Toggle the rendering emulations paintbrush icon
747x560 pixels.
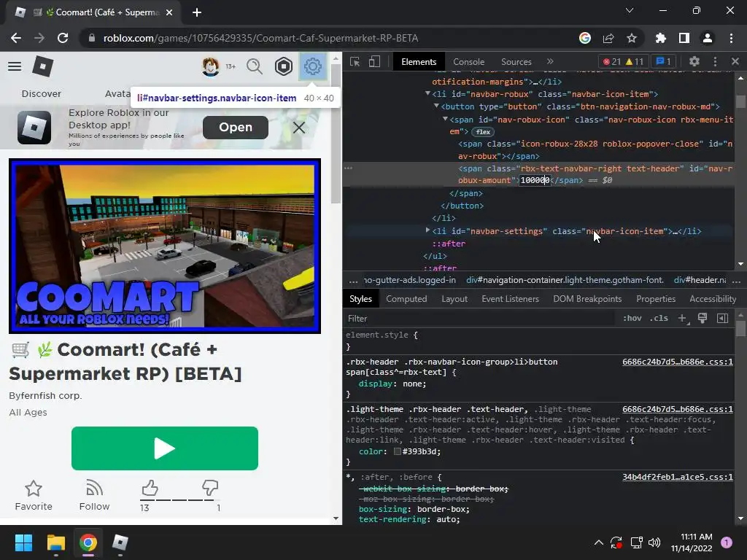click(x=703, y=318)
